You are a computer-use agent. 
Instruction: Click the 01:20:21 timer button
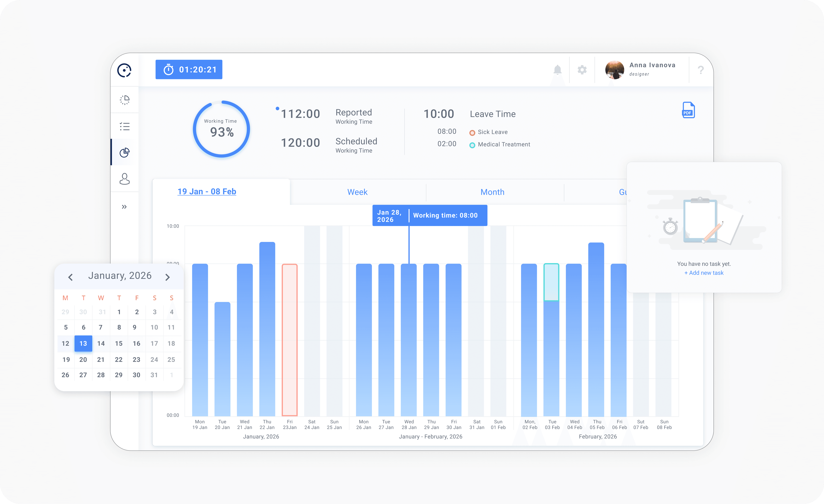pos(189,69)
